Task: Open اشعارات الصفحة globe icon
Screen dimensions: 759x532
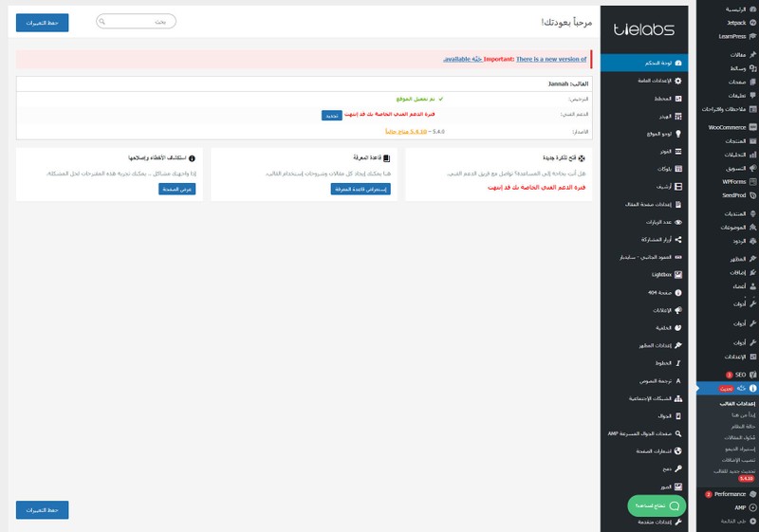Action: point(678,450)
